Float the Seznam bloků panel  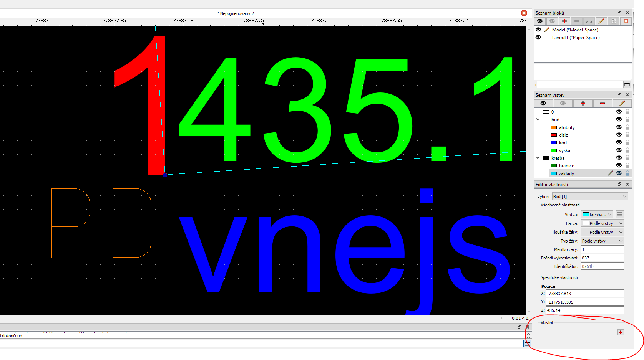click(619, 13)
